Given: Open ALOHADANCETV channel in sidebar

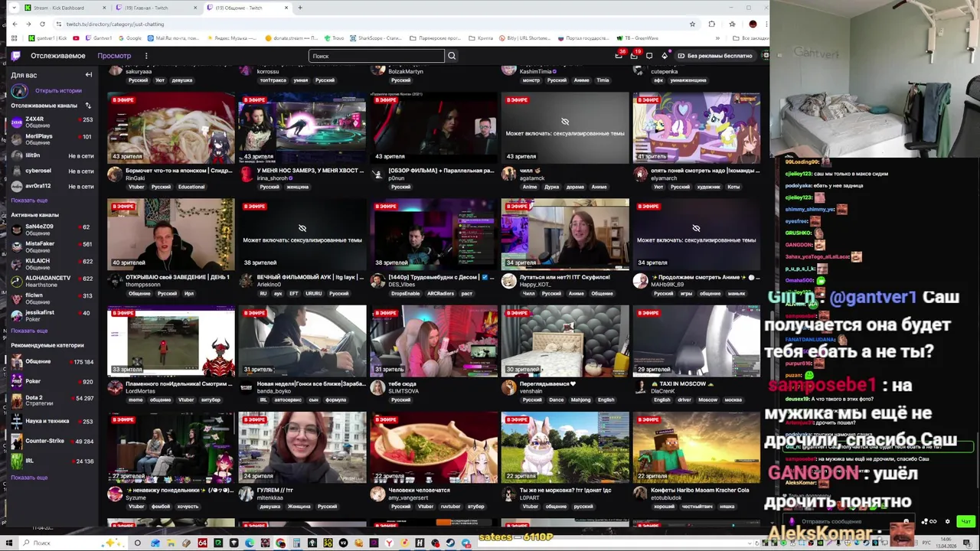Looking at the screenshot, I should click(51, 281).
